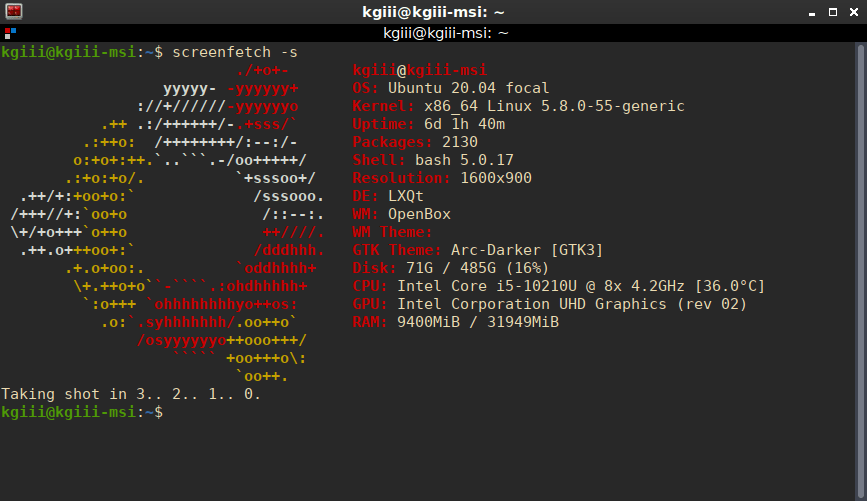Click the packages count '2130'
867x501 pixels.
click(460, 142)
